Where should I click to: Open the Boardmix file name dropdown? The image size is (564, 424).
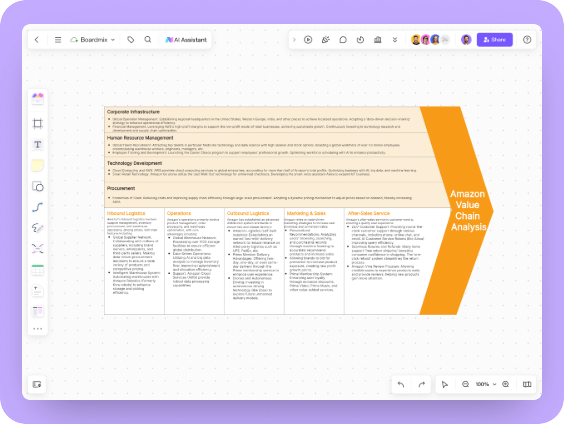[93, 40]
